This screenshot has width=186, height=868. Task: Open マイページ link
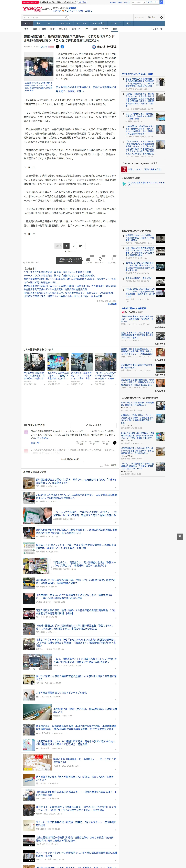pos(139,18)
